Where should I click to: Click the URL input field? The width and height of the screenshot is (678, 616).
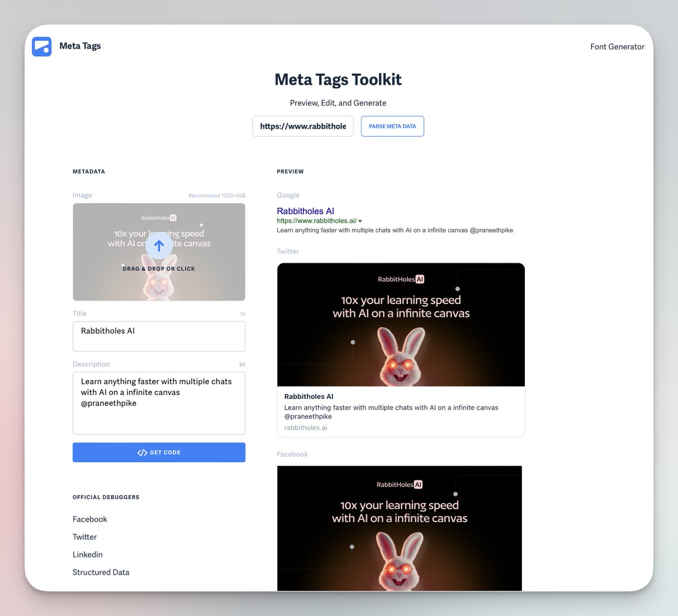(303, 126)
